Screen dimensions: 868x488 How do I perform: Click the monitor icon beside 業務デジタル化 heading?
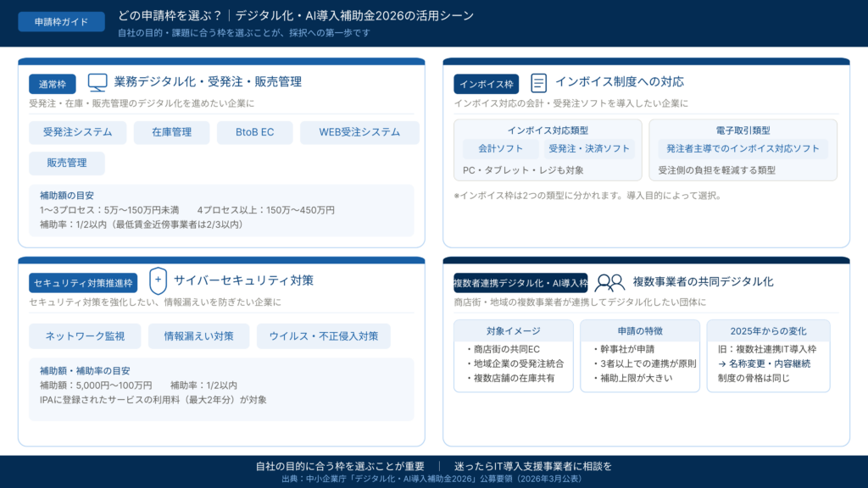(97, 82)
